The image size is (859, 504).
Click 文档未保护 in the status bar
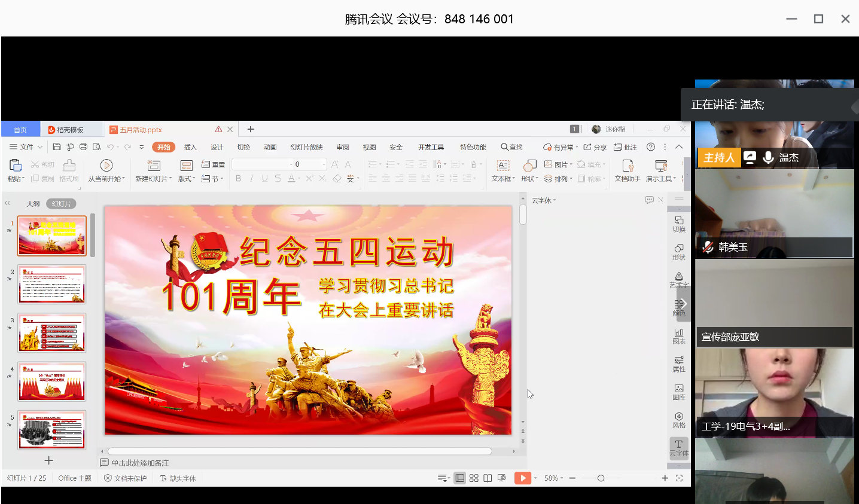click(125, 478)
